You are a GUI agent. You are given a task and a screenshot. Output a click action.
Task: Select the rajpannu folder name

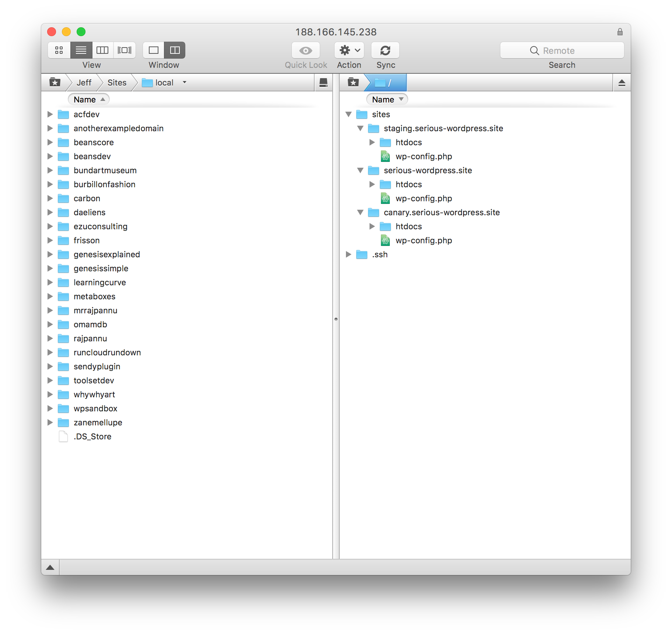click(90, 338)
